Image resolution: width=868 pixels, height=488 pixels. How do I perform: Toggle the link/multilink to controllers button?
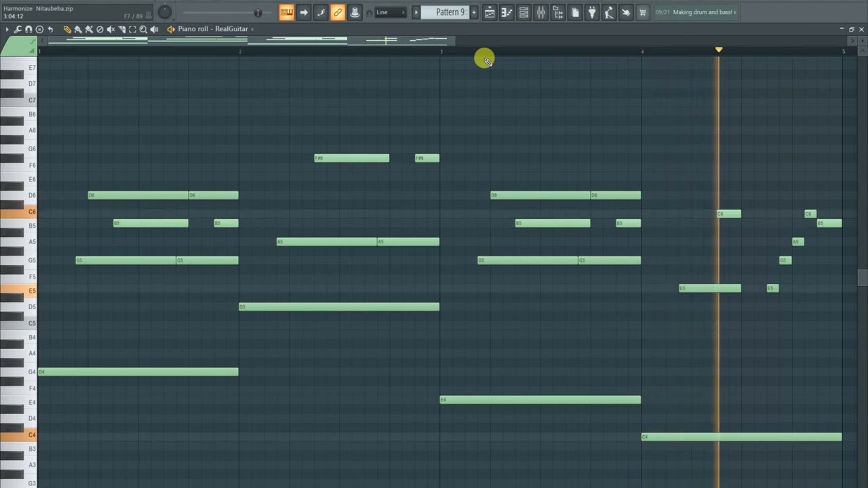[x=338, y=12]
